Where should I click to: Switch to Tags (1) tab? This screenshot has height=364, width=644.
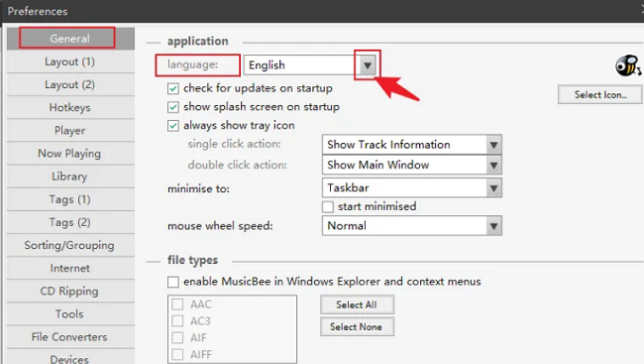[x=70, y=199]
